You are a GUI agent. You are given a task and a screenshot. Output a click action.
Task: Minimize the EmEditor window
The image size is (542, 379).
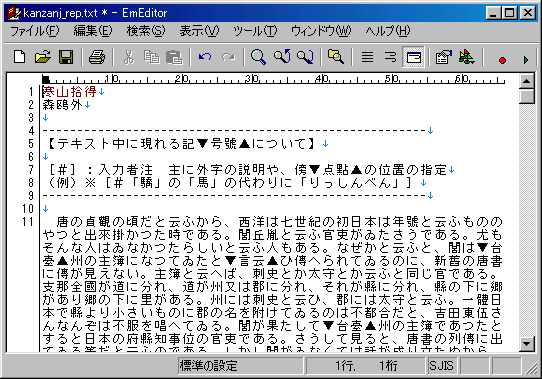click(493, 13)
